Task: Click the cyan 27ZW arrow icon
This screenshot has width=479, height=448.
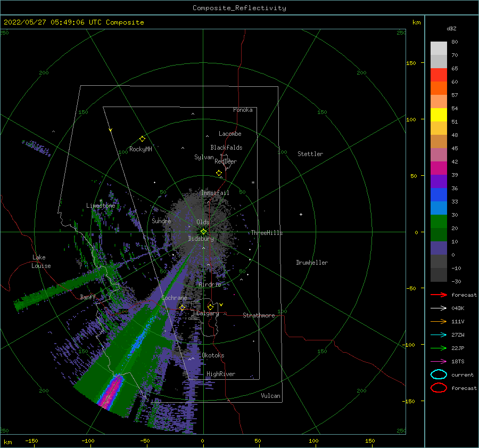Action: 439,335
